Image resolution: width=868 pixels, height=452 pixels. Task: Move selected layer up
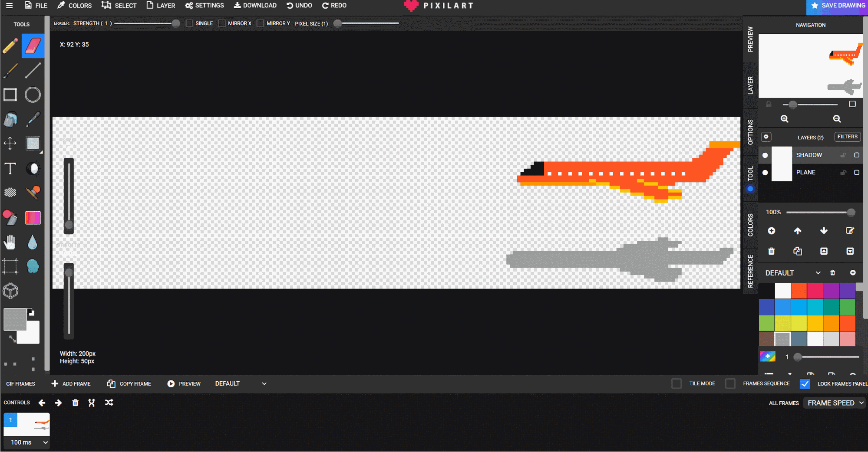click(798, 231)
